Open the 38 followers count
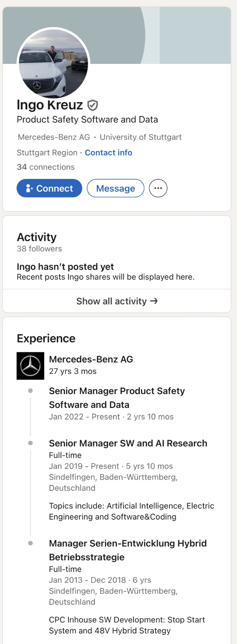The height and width of the screenshot is (644, 237). [39, 249]
